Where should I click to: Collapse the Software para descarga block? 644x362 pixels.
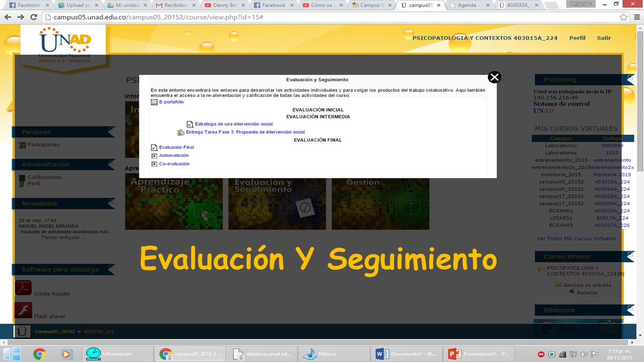[x=111, y=267]
